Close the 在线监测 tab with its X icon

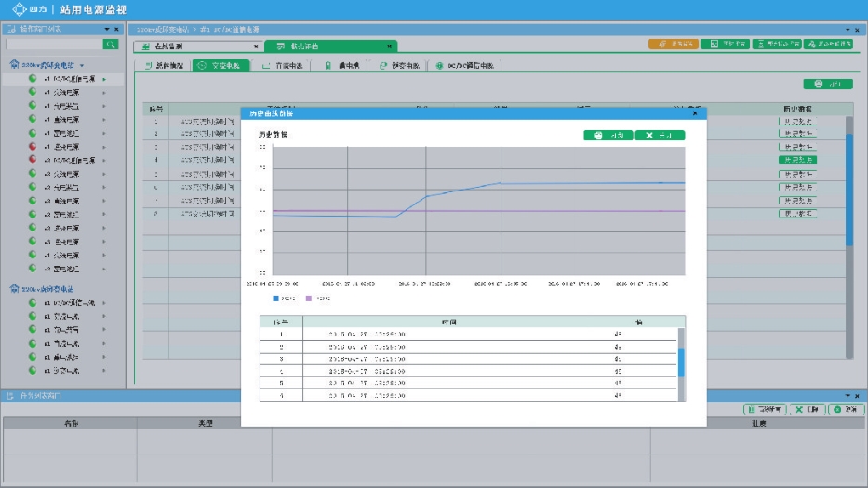pyautogui.click(x=256, y=46)
